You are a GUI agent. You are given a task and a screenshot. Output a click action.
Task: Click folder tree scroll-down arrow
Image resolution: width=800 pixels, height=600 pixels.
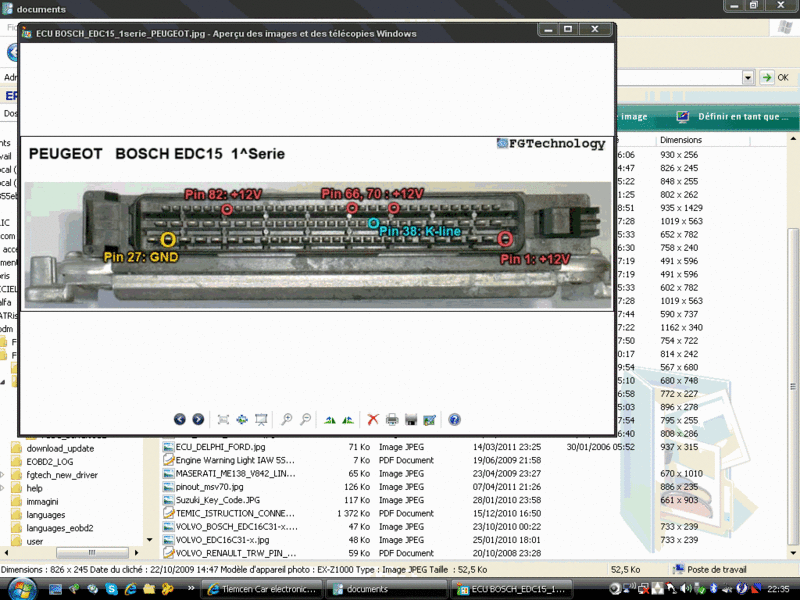pyautogui.click(x=149, y=540)
